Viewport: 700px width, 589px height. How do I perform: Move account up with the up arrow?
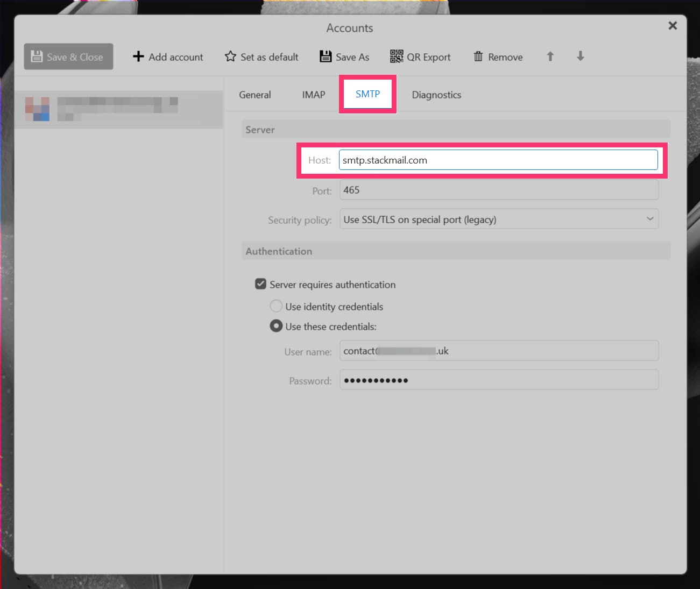click(550, 56)
